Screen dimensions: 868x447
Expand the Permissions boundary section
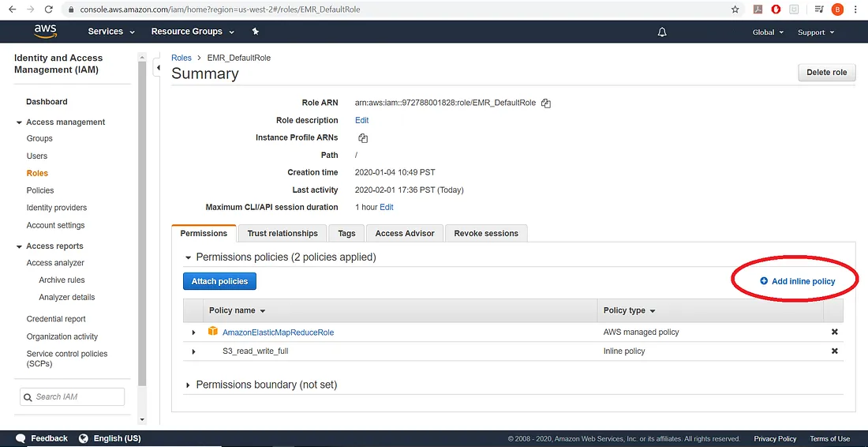[x=189, y=385]
